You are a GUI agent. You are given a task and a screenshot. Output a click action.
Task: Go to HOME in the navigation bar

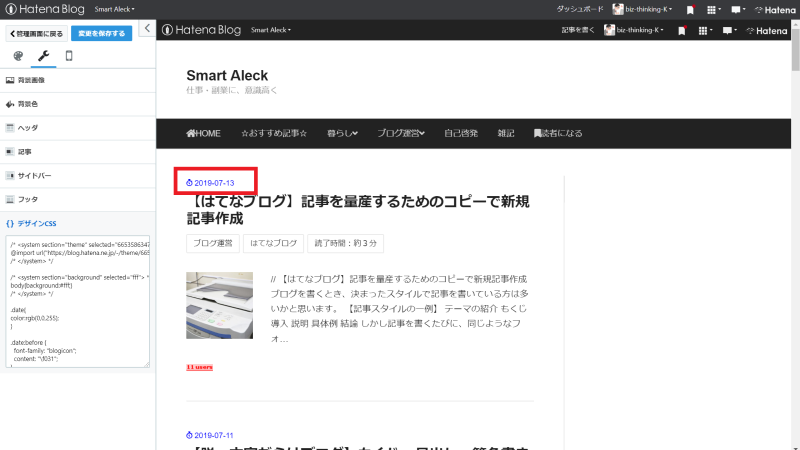pyautogui.click(x=204, y=133)
